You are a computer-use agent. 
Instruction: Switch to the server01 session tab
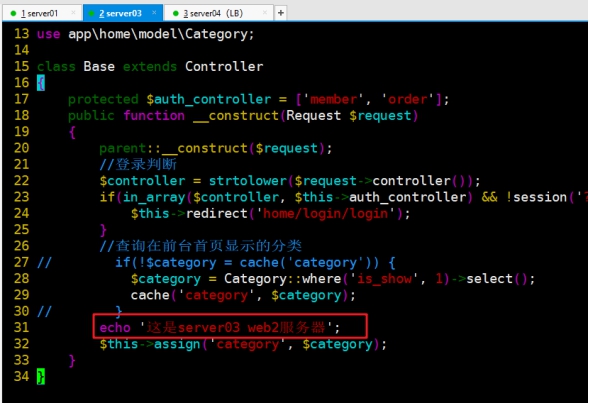[41, 14]
